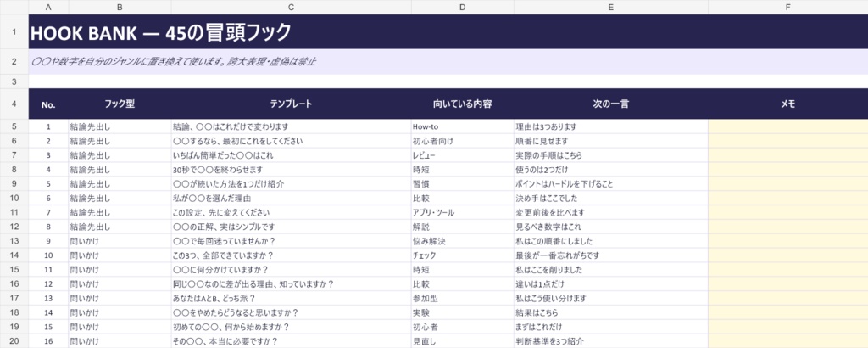
Task: Click the '初心者向け' cell
Action: (x=462, y=141)
